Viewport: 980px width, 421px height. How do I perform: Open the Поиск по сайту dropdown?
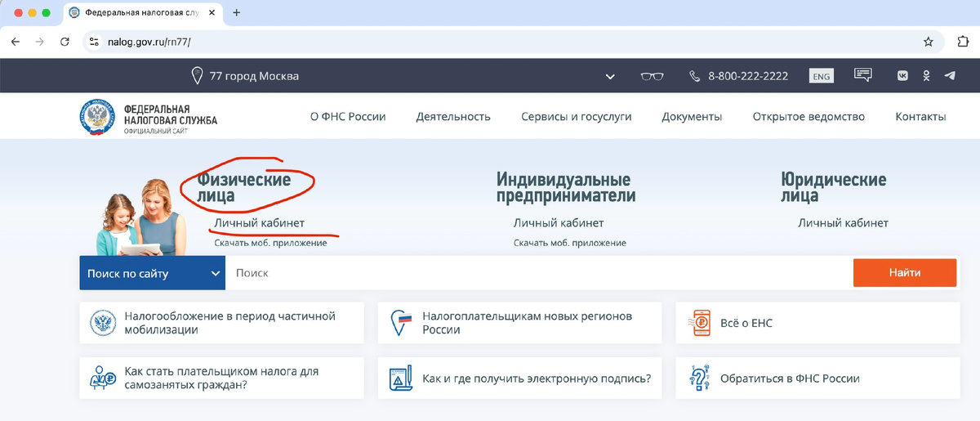pos(152,273)
